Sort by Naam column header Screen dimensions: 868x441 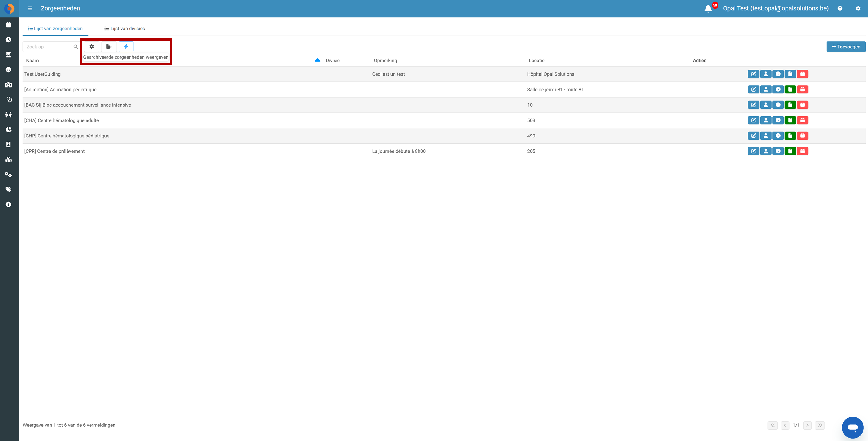pos(32,61)
